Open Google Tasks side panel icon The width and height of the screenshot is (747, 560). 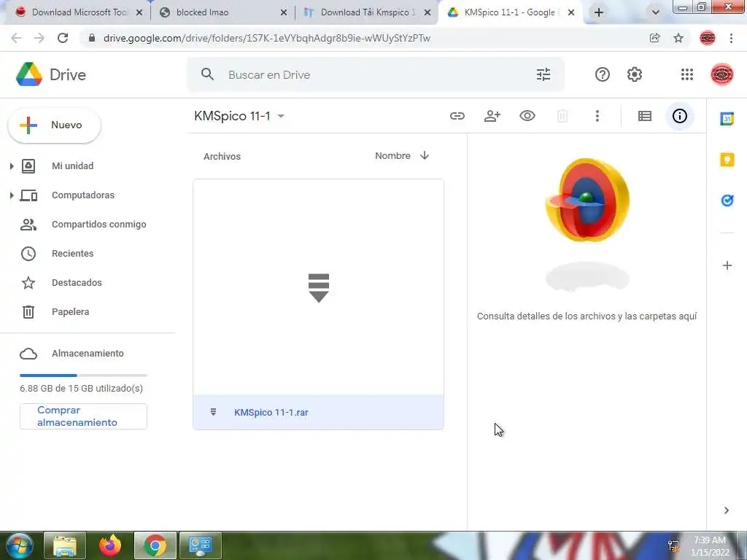click(x=727, y=201)
